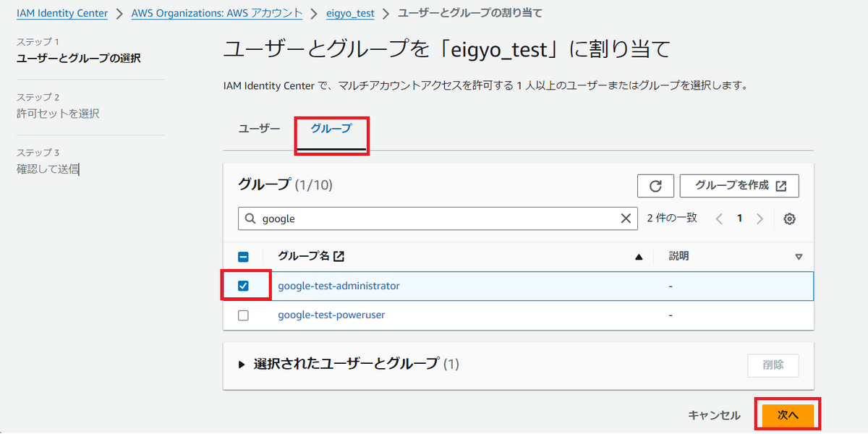The image size is (868, 434).
Task: Sort by description column arrow
Action: [799, 257]
